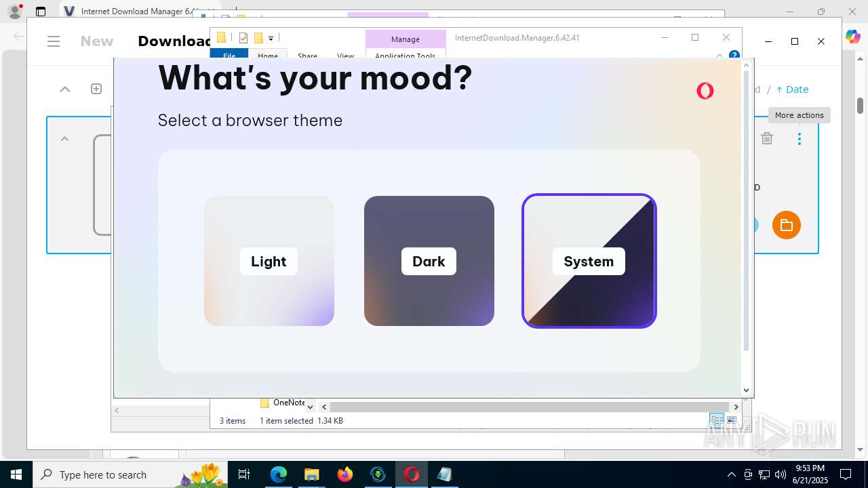Open More actions three-dot menu
This screenshot has width=868, height=488.
pos(800,138)
